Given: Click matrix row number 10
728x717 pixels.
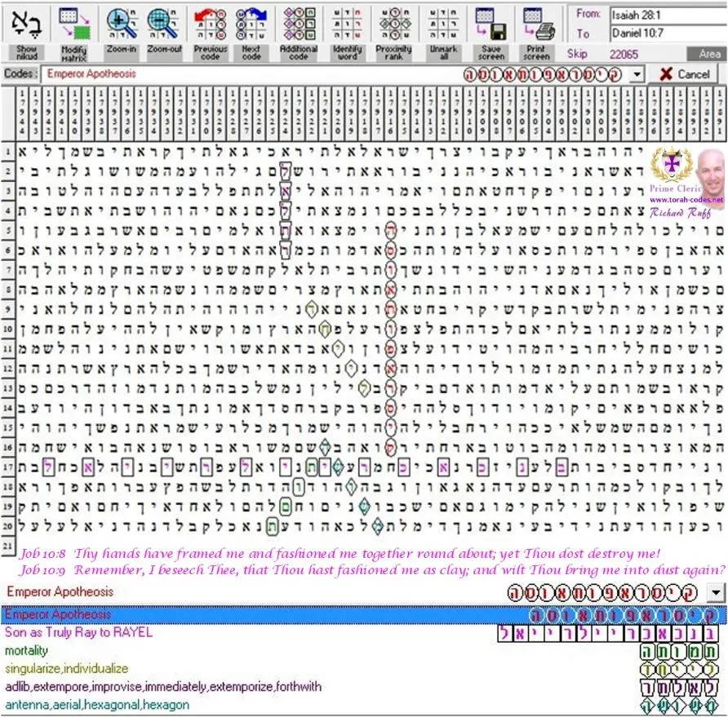Looking at the screenshot, I should [8, 329].
